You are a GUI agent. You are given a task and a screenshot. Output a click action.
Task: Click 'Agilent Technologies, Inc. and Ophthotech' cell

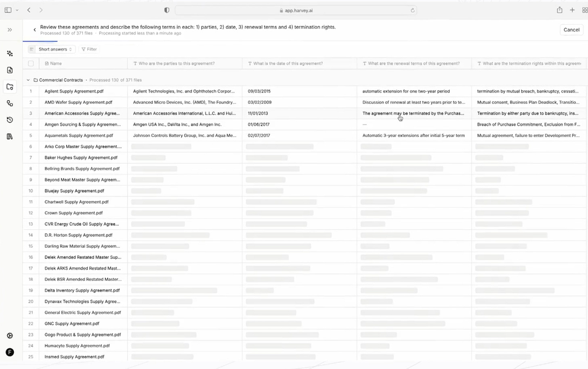pyautogui.click(x=185, y=91)
